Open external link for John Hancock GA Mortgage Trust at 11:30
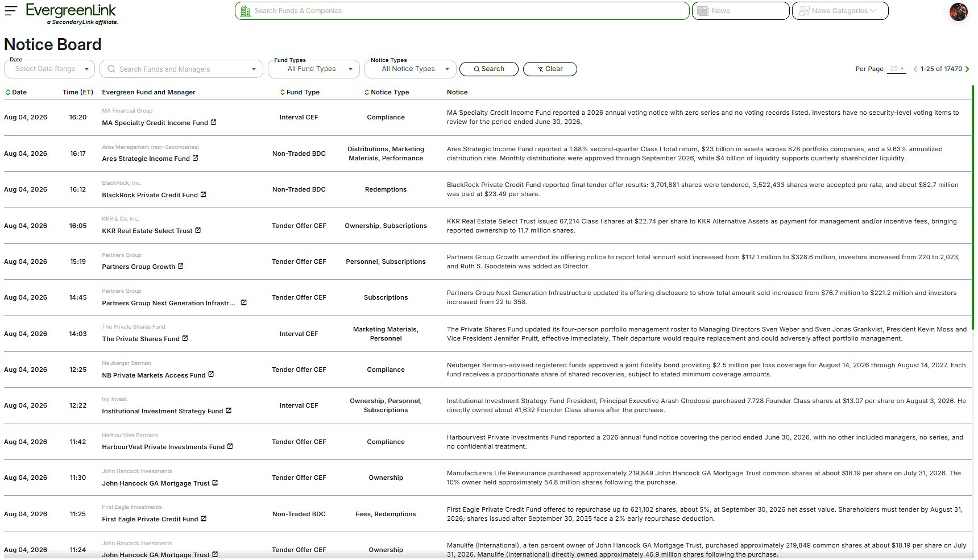Screen dimensions: 978x560 (x=215, y=483)
